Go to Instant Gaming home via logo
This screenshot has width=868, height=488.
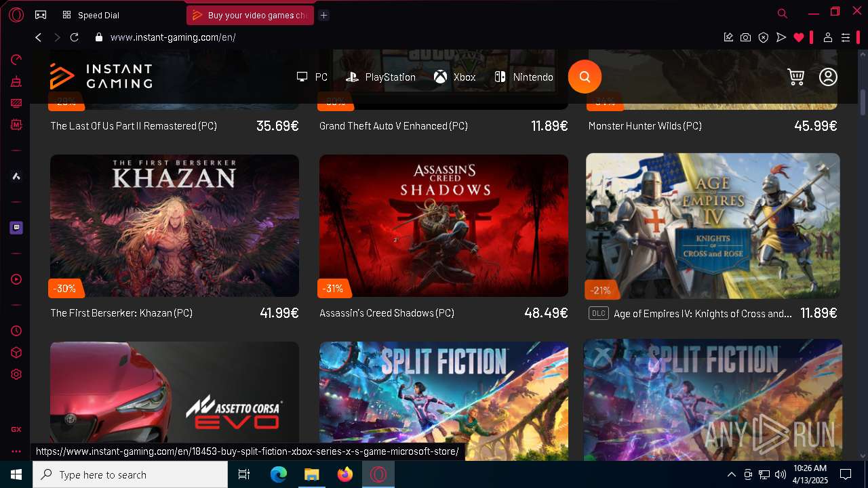tap(101, 77)
